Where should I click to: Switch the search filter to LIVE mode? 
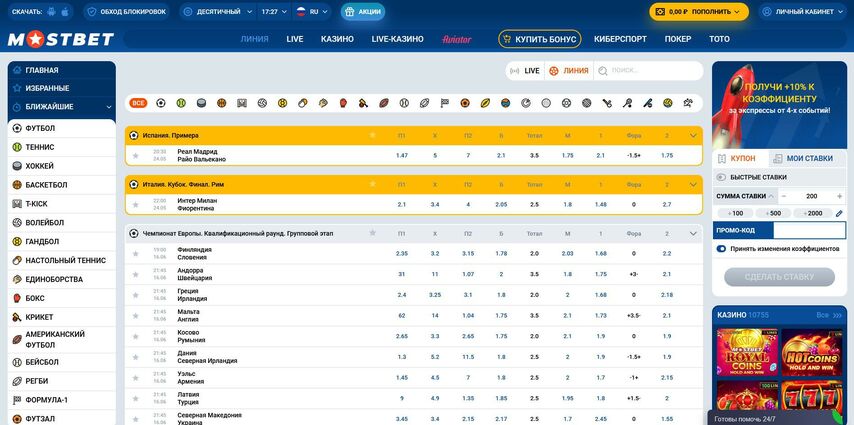[525, 71]
